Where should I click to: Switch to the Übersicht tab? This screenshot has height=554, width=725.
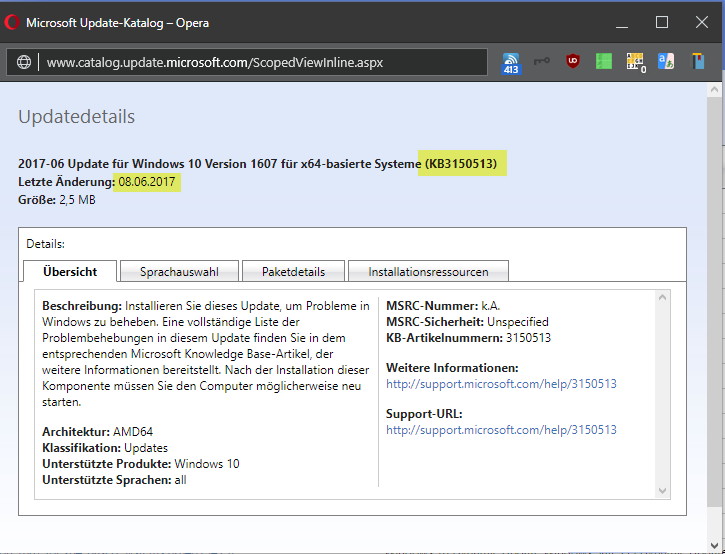[x=70, y=271]
